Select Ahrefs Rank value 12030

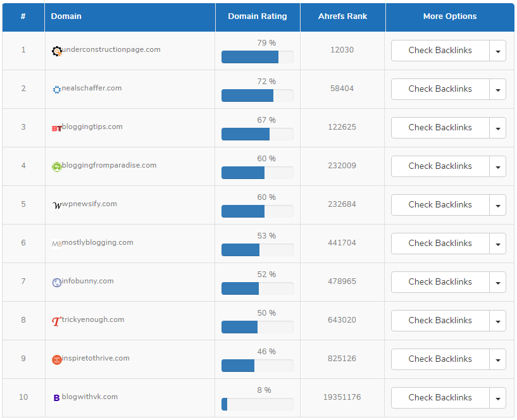(342, 50)
